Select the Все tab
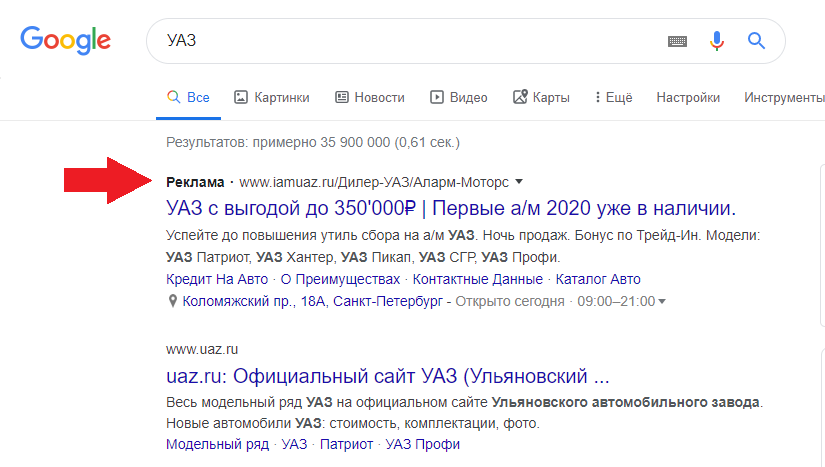 tap(188, 97)
